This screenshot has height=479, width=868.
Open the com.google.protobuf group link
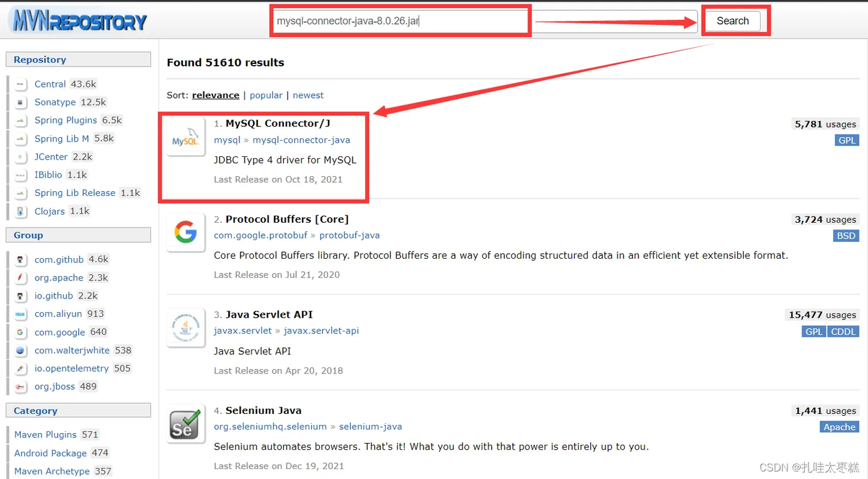click(x=260, y=236)
